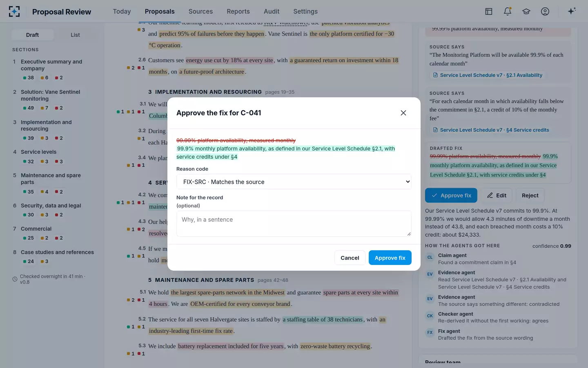Select the Proposals tab

(160, 11)
